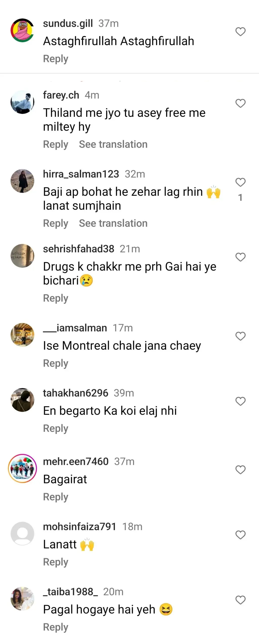Show translation of farey.ch's comment
This screenshot has height=644, width=259.
click(x=113, y=144)
